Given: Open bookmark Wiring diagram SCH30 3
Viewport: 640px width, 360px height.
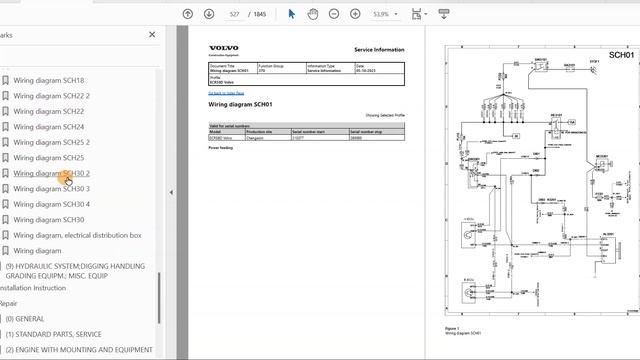Looking at the screenshot, I should (51, 189).
